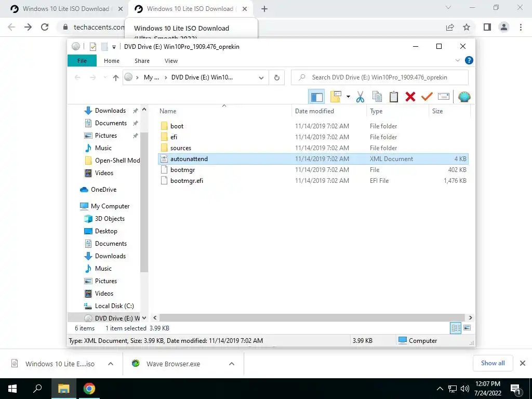The image size is (532, 399).
Task: Go up one folder level
Action: click(116, 78)
